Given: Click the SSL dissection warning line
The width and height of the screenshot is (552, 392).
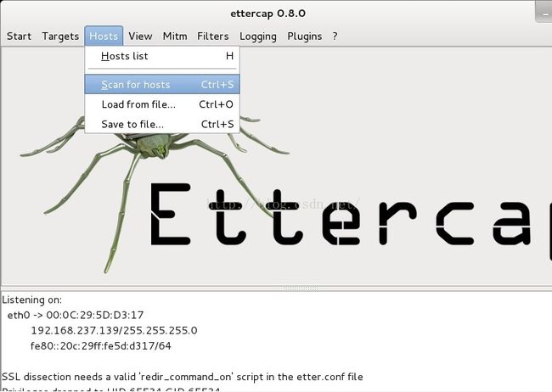Looking at the screenshot, I should click(183, 377).
